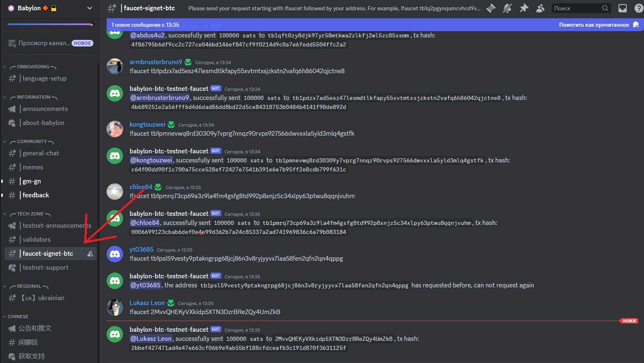Image resolution: width=644 pixels, height=363 pixels.
Task: Click create-invite icon beside faucet-signet-btc
Action: pyautogui.click(x=90, y=254)
